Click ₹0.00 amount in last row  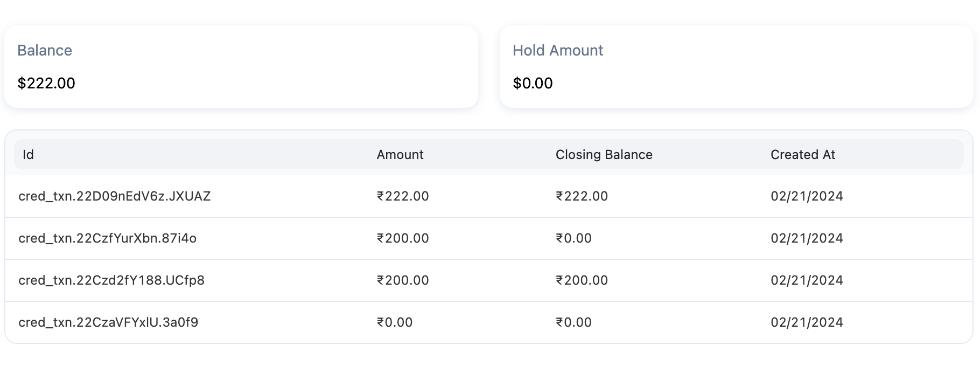(x=395, y=322)
